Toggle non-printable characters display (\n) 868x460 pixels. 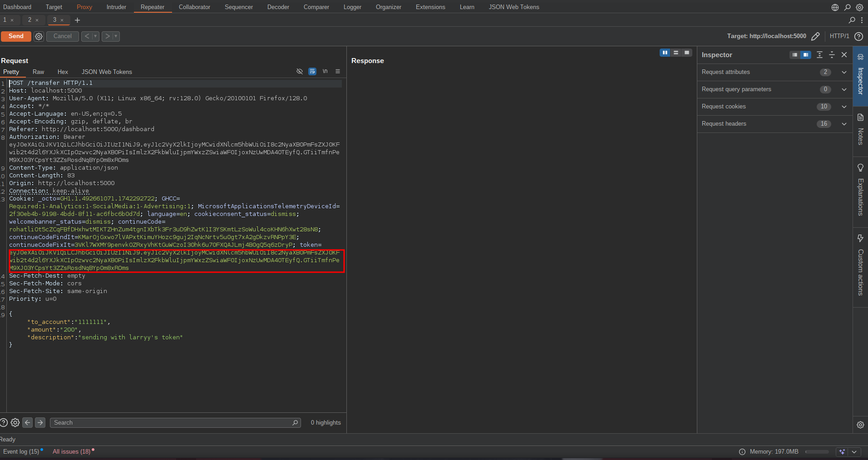point(325,72)
